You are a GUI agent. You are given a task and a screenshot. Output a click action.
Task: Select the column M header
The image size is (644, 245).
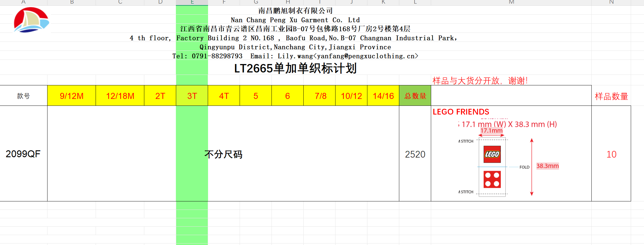point(511,2)
